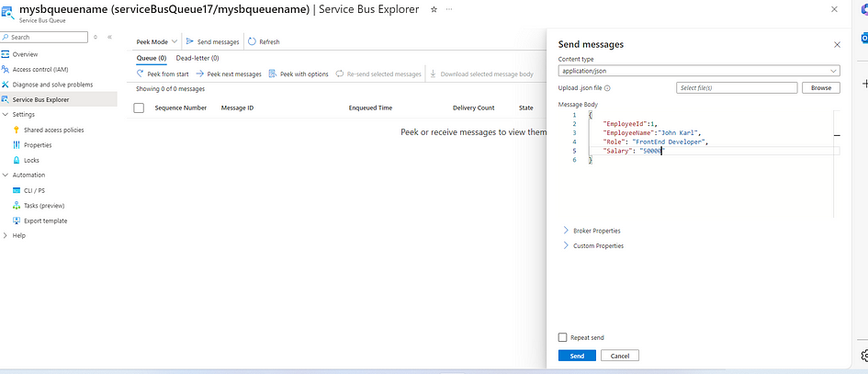
Task: Click the Re-send selected messages icon
Action: (x=340, y=74)
